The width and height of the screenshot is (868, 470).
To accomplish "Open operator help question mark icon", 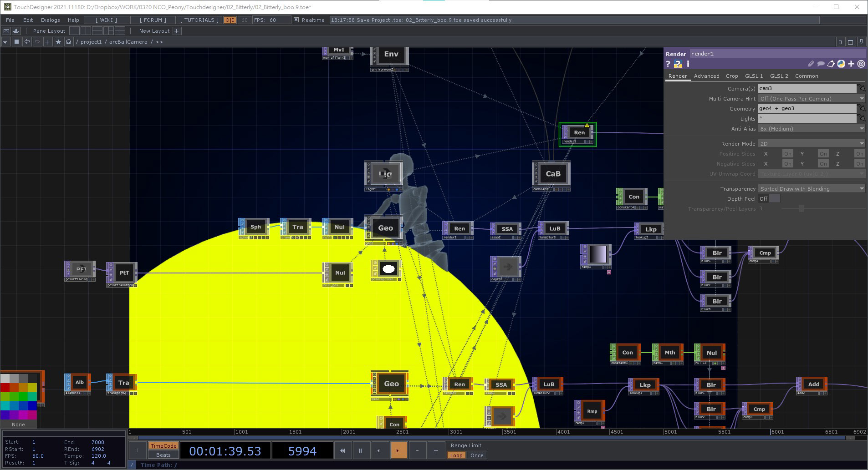I will click(x=668, y=64).
